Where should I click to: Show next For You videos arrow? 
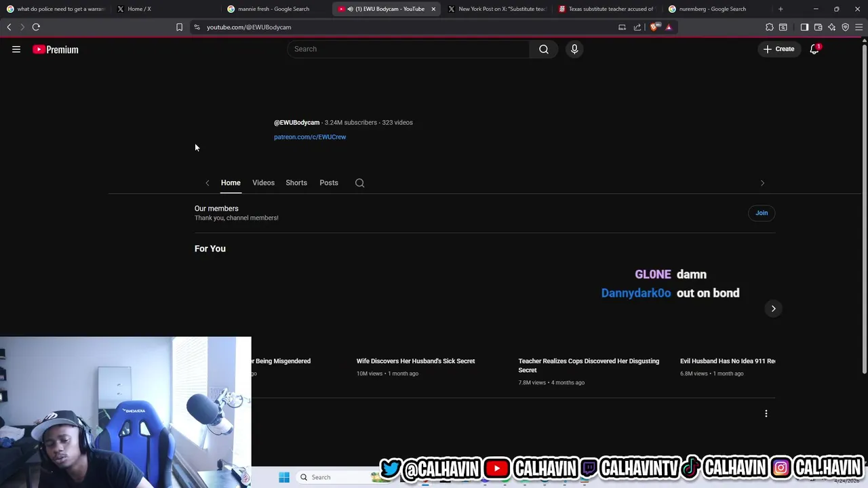[x=773, y=308]
